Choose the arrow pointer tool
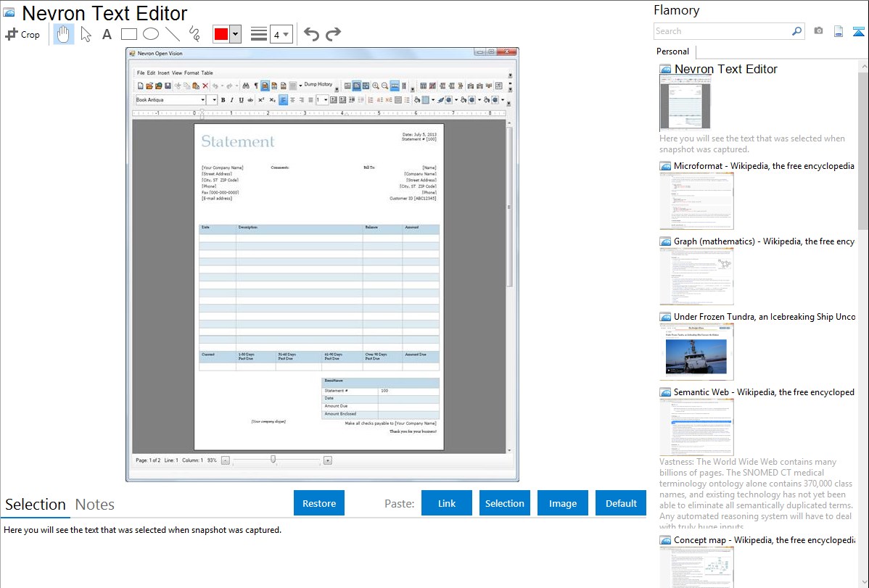This screenshot has height=588, width=869. [x=86, y=34]
